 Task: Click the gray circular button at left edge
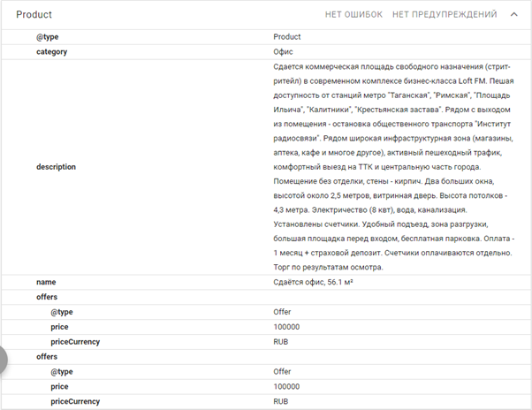tap(3, 360)
